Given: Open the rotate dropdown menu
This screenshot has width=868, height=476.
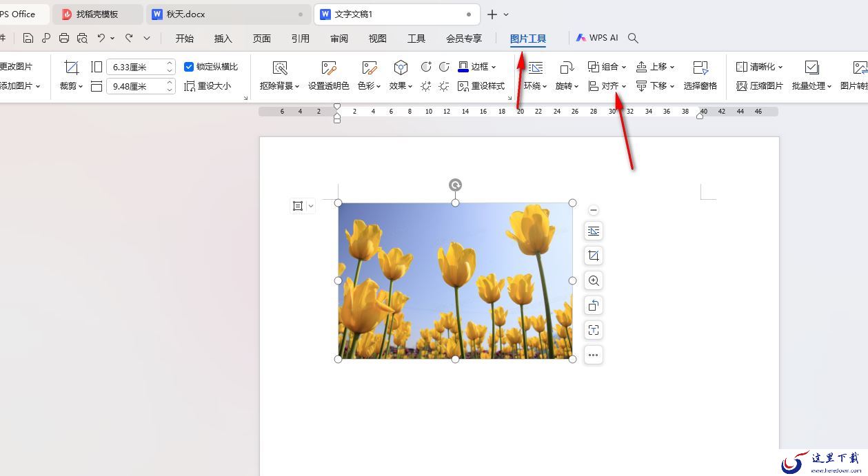Looking at the screenshot, I should point(567,86).
